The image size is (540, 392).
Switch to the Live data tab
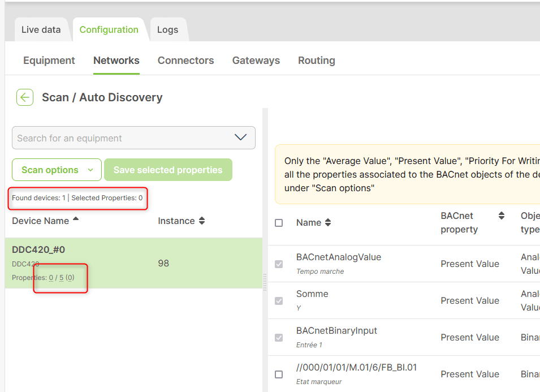tap(41, 30)
